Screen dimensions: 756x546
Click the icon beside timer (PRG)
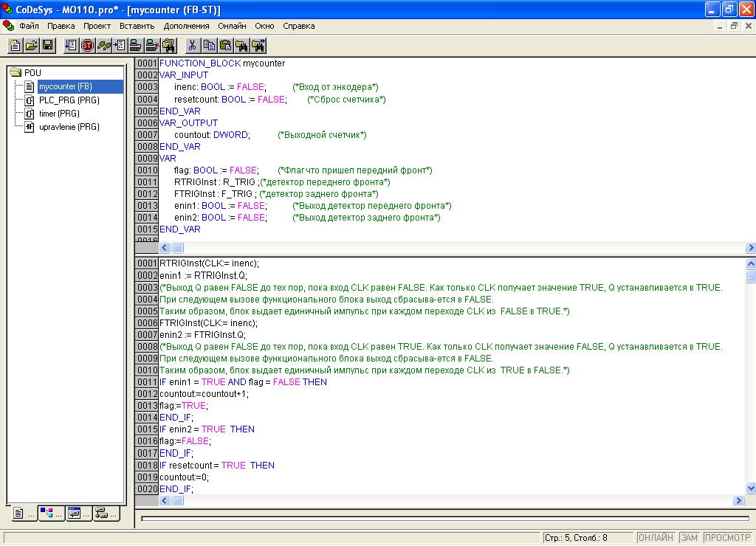30,114
